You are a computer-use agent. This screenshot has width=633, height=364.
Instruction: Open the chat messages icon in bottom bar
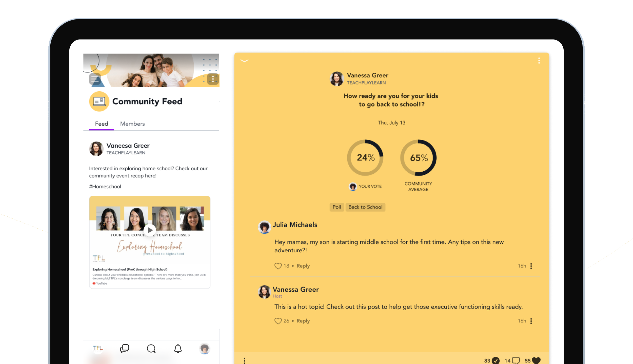tap(124, 349)
